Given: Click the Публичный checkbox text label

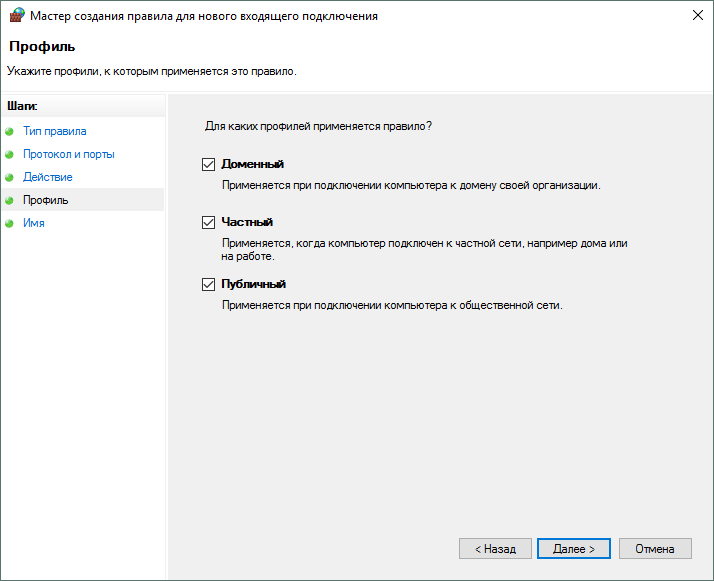Looking at the screenshot, I should [x=254, y=284].
